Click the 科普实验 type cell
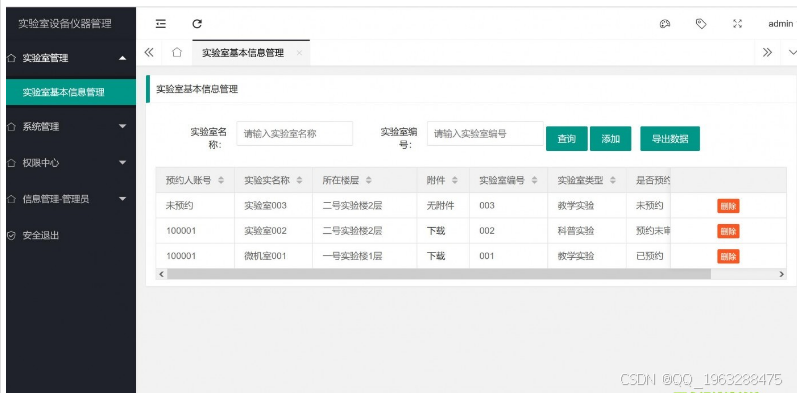Screen dimensions: 797x393 click(587, 231)
